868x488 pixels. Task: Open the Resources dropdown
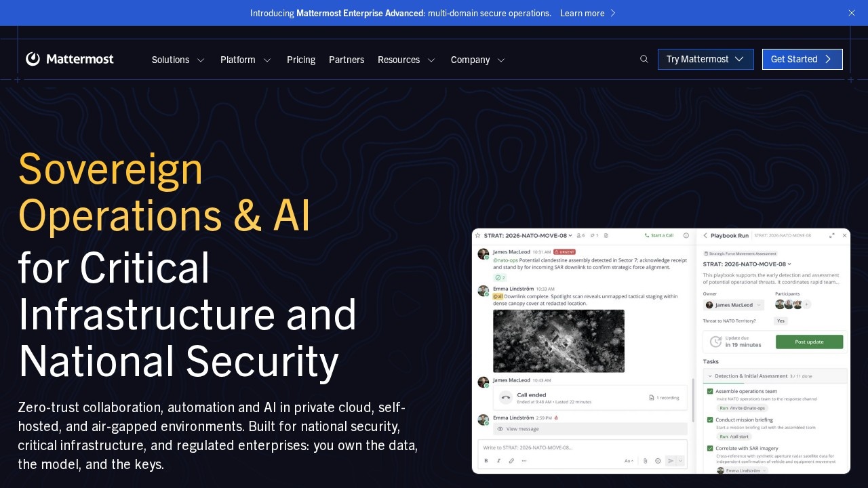point(406,60)
